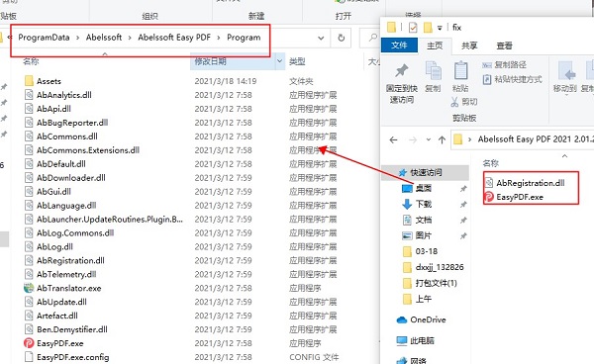Switch to 主页 ribbon tab

435,45
